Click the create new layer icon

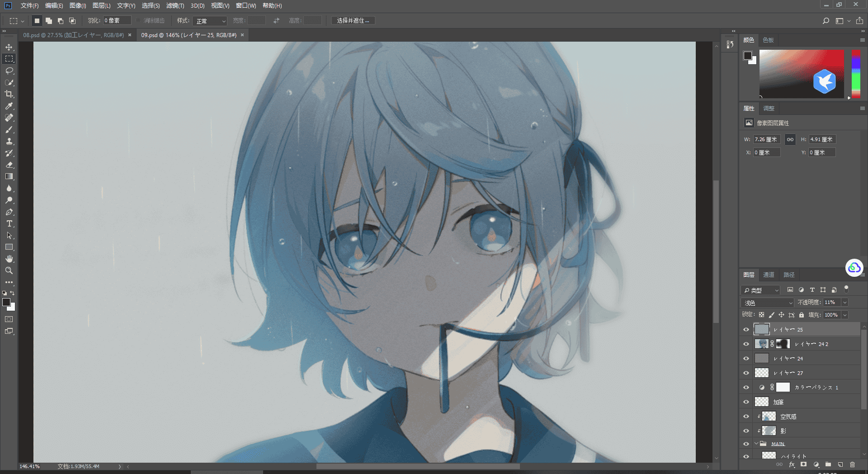coord(840,465)
